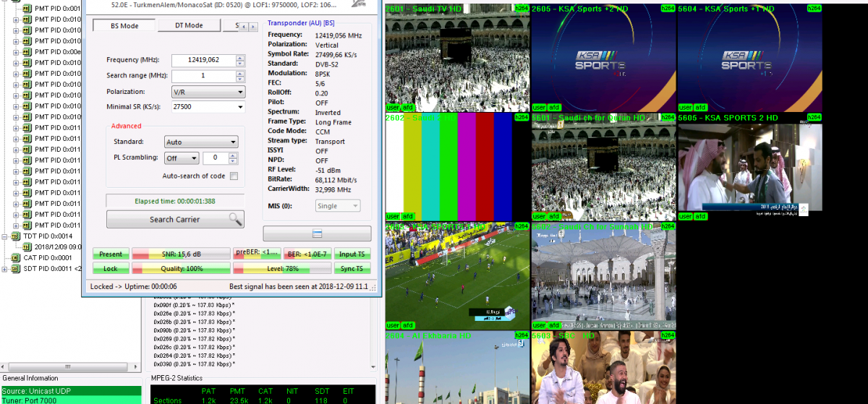Click the Lock status indicator
This screenshot has height=404, width=868.
(111, 268)
